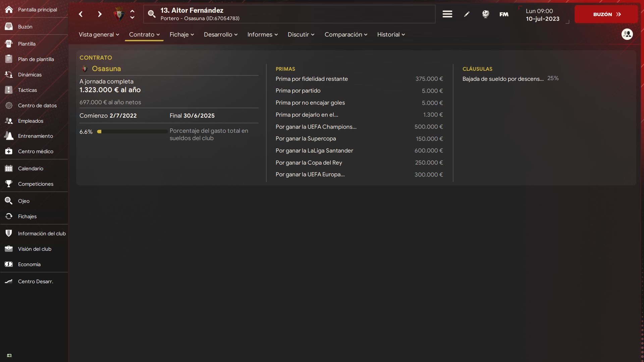Click Por ganar la UEFA Champions... row
Screen dimensions: 644x362
pyautogui.click(x=359, y=127)
